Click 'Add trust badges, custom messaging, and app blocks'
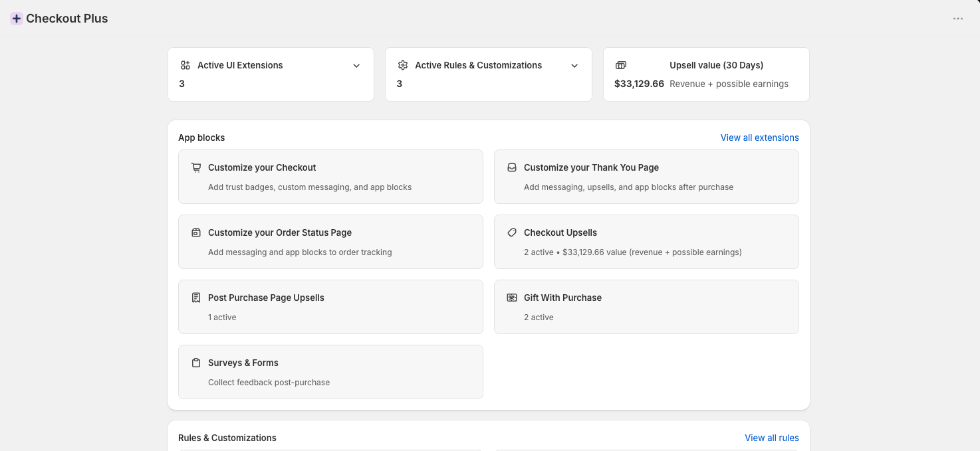 pyautogui.click(x=310, y=187)
